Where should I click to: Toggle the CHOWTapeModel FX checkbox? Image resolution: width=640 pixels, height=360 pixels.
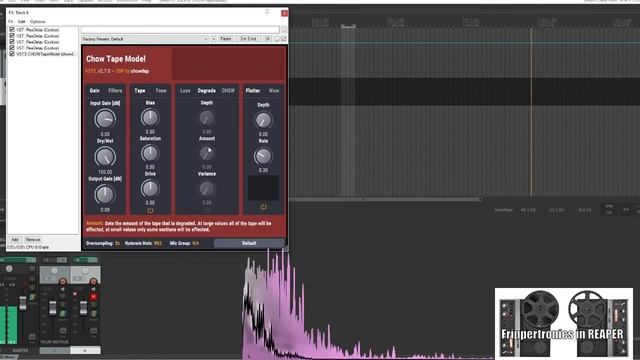pos(12,53)
